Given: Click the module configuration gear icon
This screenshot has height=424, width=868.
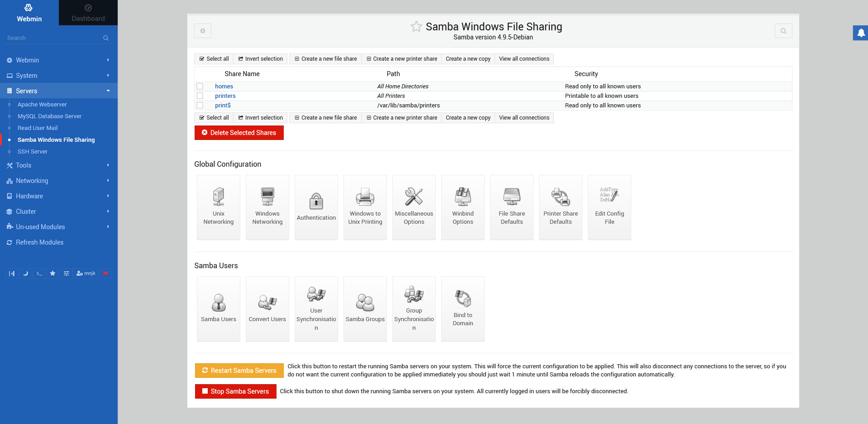Looking at the screenshot, I should [x=203, y=31].
